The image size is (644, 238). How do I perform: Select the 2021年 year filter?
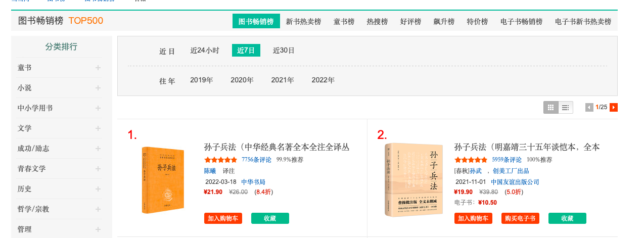(x=283, y=80)
